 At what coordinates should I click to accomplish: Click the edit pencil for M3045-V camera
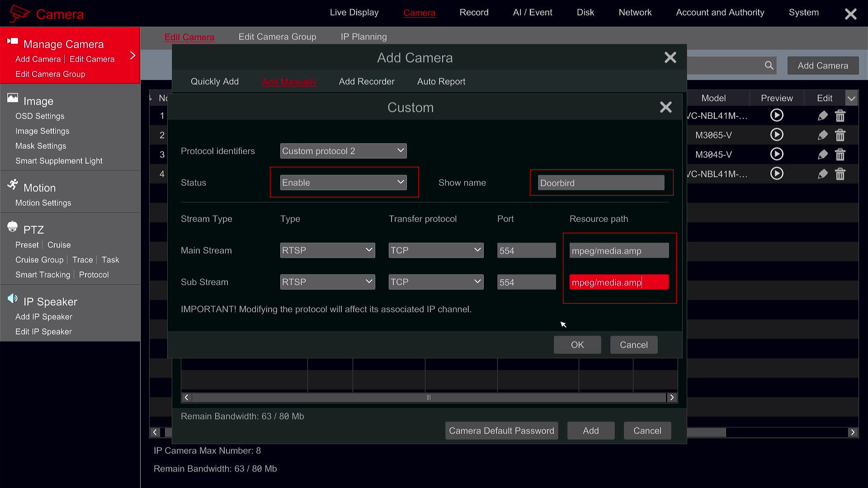[822, 155]
